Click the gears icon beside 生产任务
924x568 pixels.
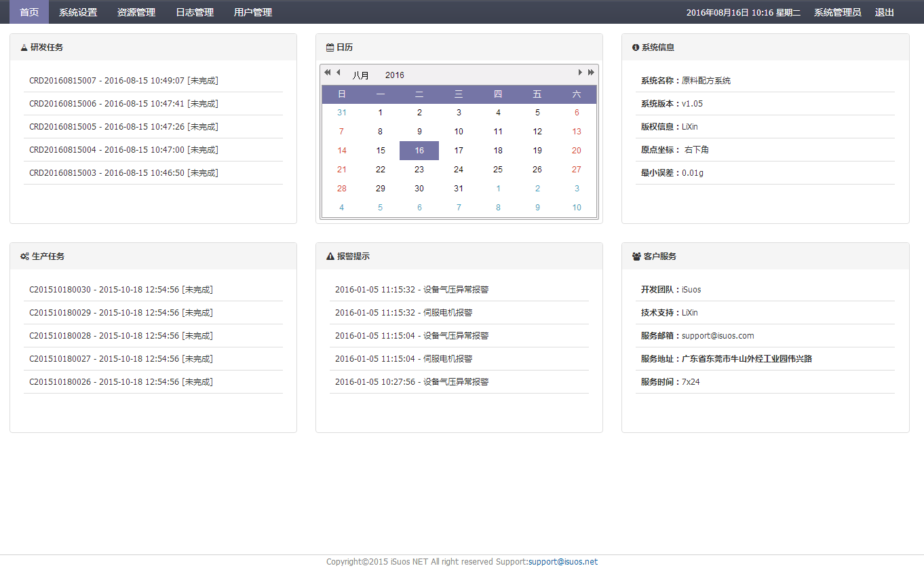pyautogui.click(x=24, y=257)
